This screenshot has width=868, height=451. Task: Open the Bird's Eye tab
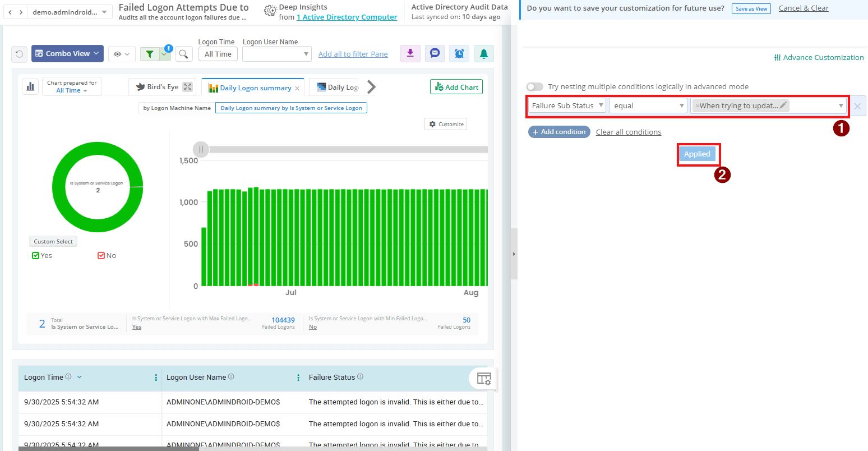(161, 87)
